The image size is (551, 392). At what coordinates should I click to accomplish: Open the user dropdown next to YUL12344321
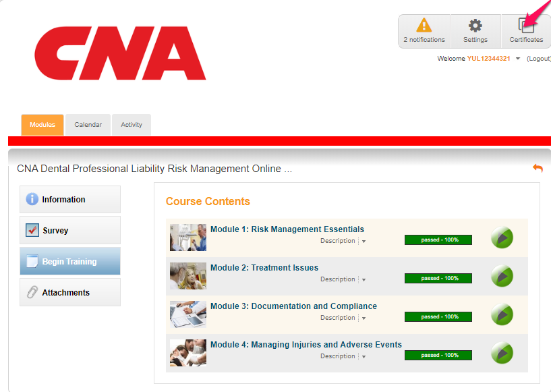coord(518,59)
